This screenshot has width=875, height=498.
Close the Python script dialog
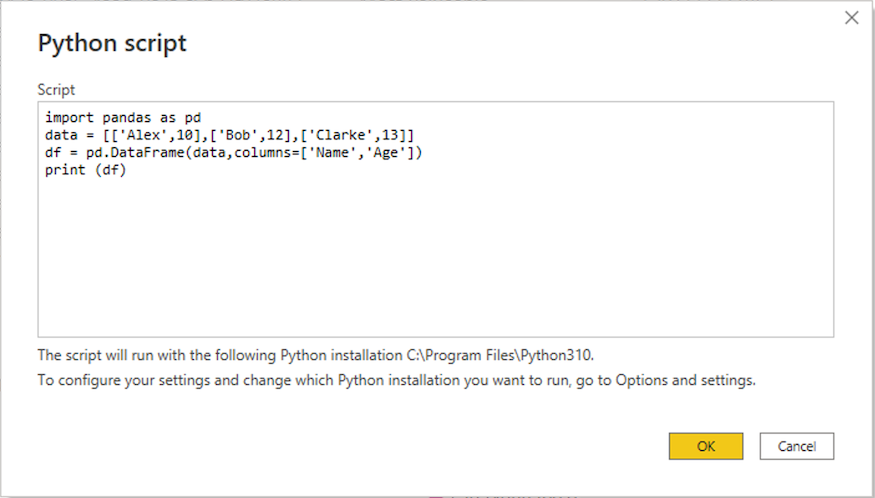852,17
